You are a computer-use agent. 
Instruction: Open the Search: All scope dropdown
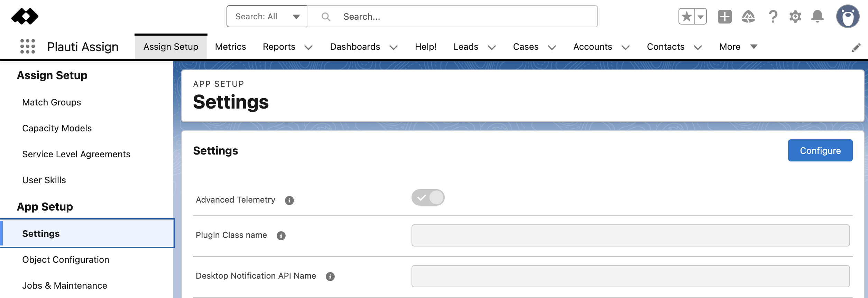click(267, 16)
